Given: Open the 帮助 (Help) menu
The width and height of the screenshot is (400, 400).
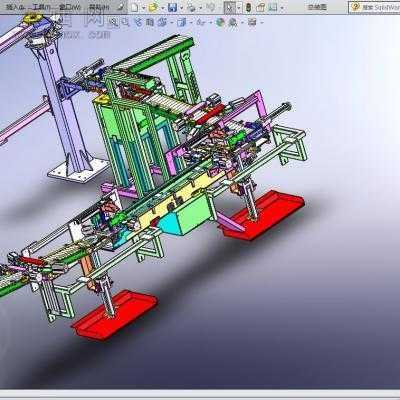Looking at the screenshot, I should (x=99, y=7).
